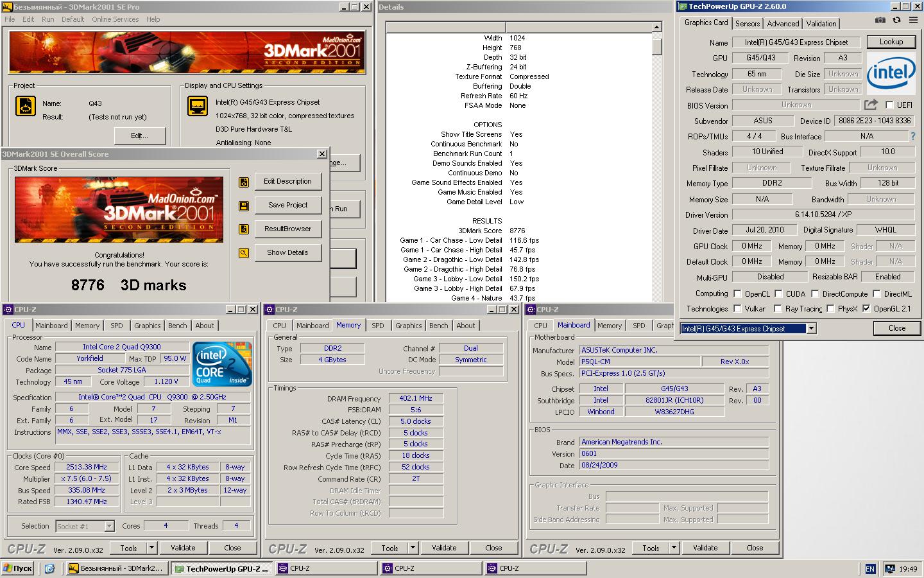This screenshot has width=924, height=578.
Task: Click the GPU-Z title bar icon
Action: click(682, 7)
